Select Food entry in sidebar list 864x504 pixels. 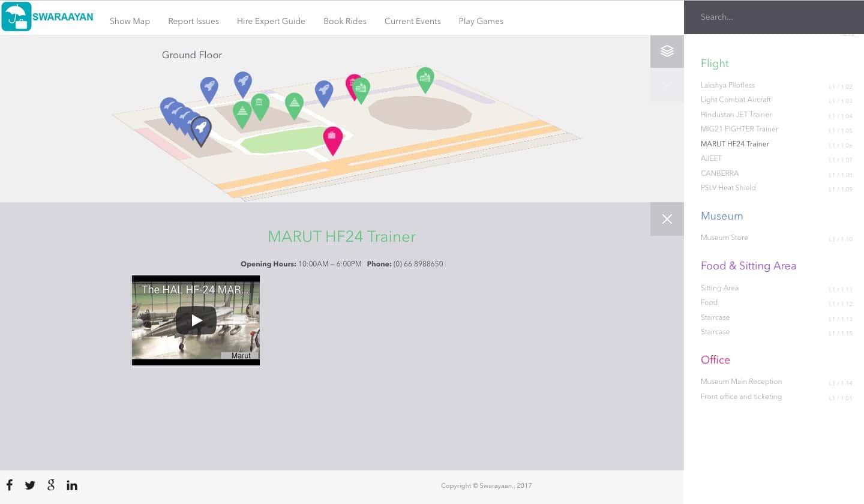709,302
